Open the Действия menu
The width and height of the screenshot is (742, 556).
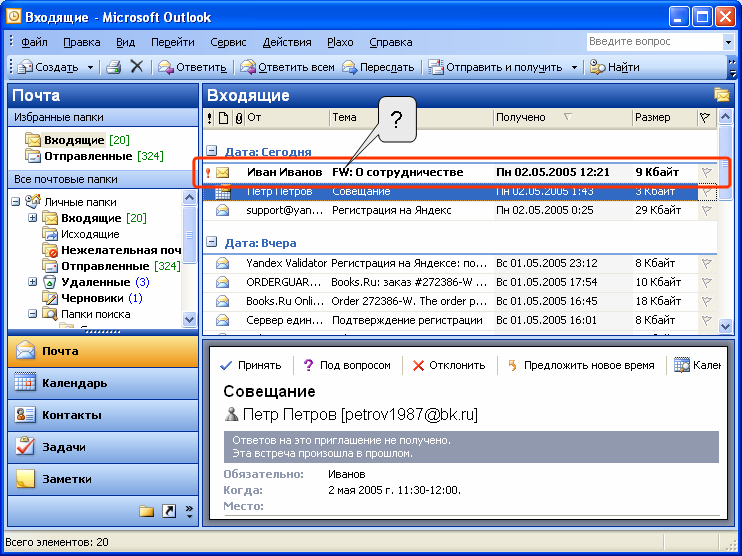[287, 42]
